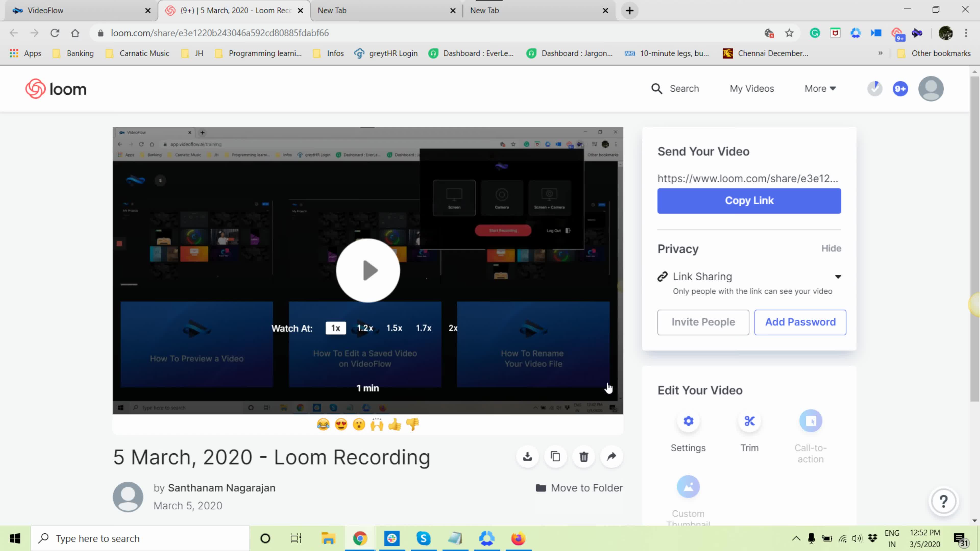Click the Copy Link button

[x=749, y=201]
